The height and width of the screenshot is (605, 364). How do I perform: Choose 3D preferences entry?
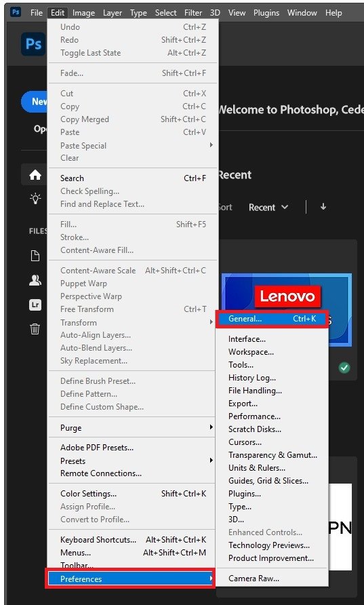(x=272, y=520)
